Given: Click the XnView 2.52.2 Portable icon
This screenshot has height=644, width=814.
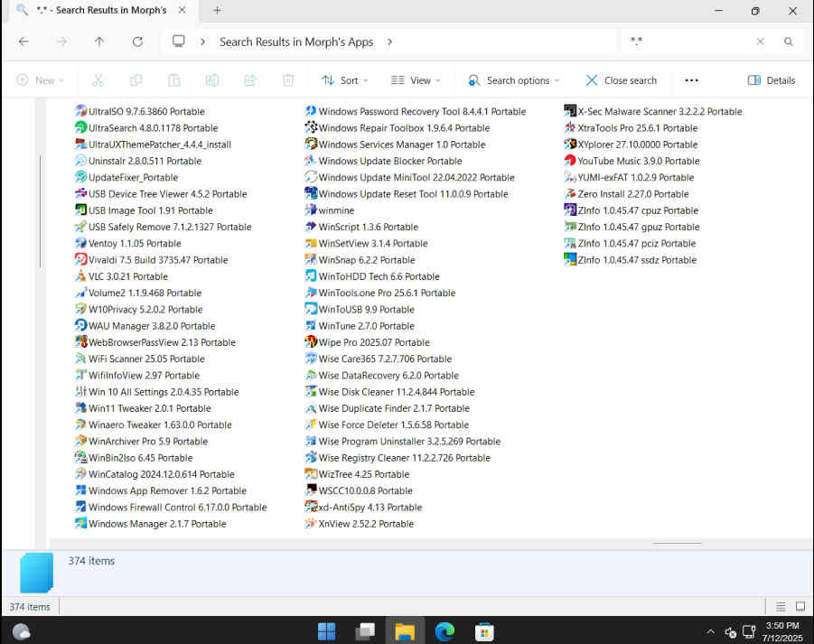Looking at the screenshot, I should 311,524.
